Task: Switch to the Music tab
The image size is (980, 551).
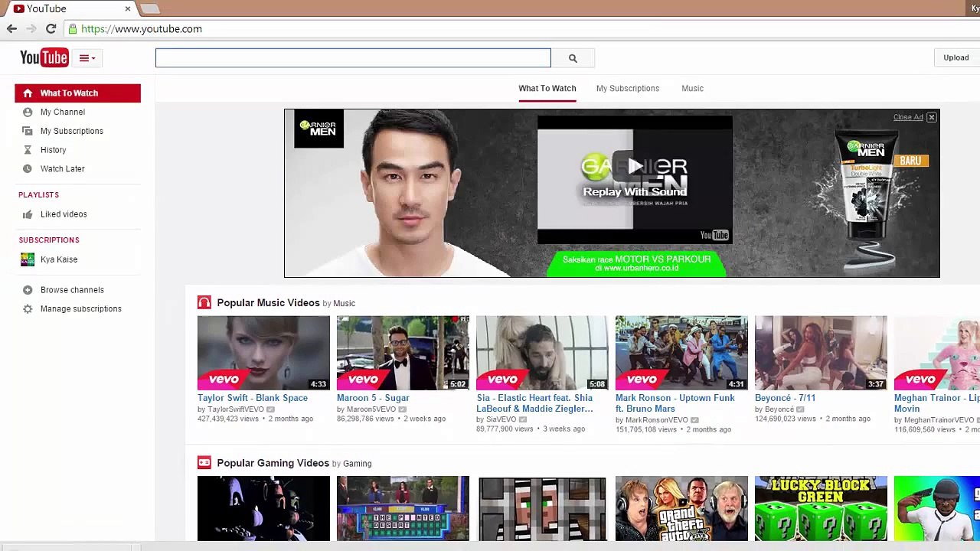Action: point(692,89)
